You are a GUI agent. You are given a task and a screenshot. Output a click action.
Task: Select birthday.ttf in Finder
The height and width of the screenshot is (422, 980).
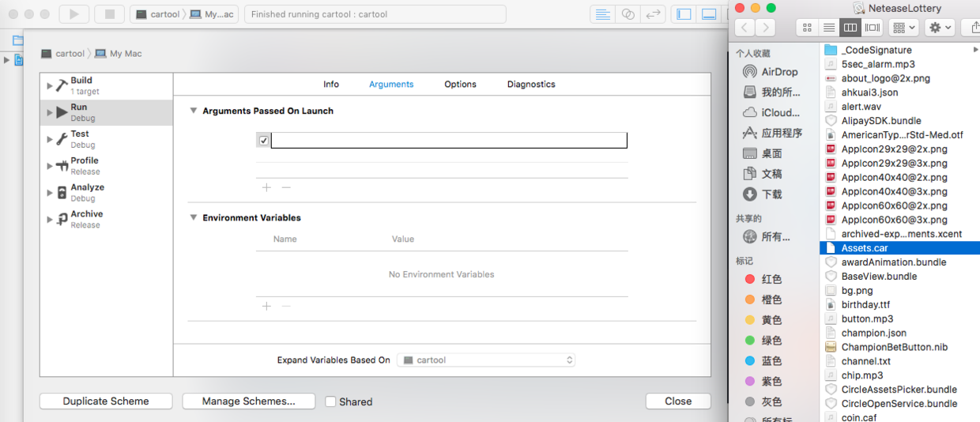tap(901, 305)
